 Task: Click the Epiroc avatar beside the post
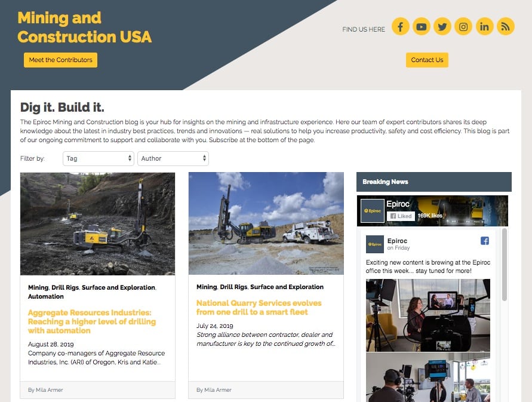(375, 244)
